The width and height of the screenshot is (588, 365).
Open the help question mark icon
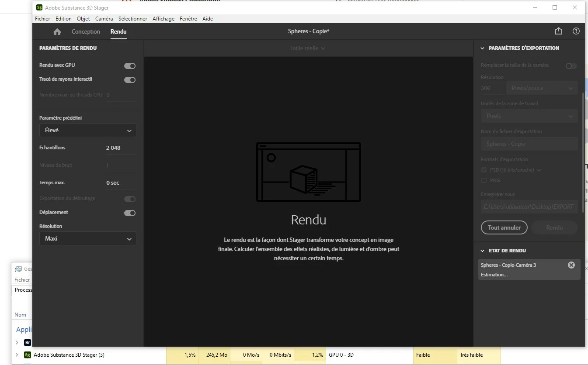pyautogui.click(x=576, y=31)
